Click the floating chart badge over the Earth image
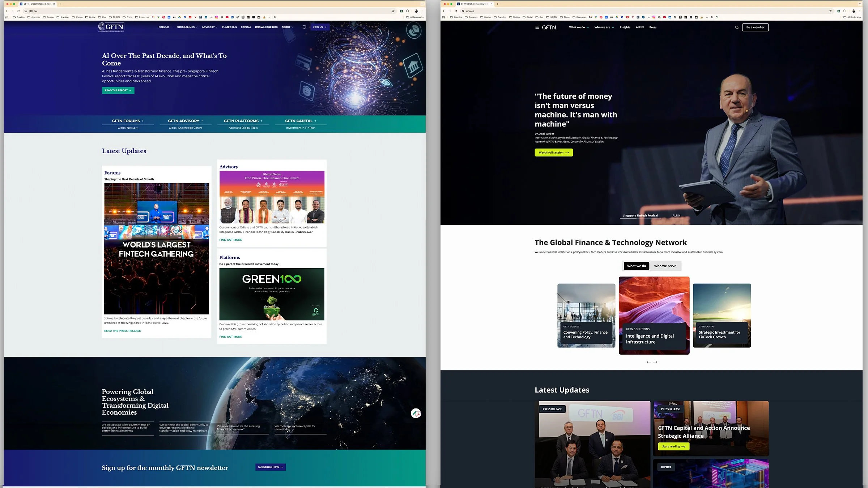 coord(416,413)
